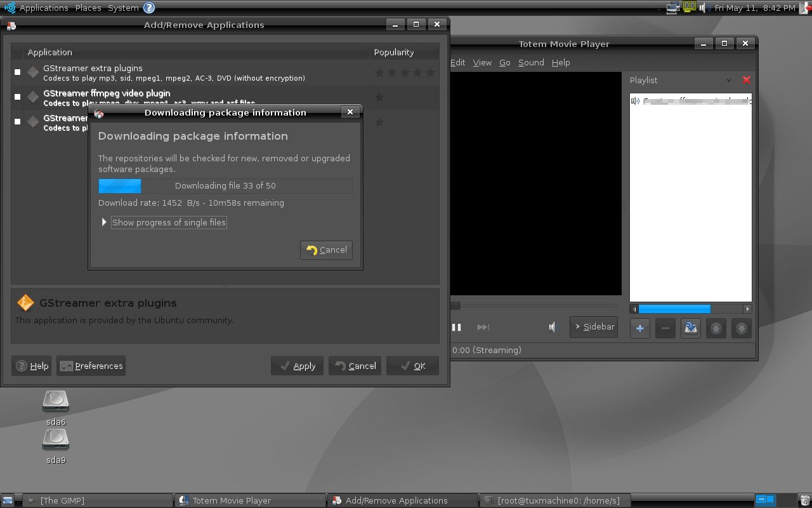
Task: Move playlist item down in Totem
Action: pyautogui.click(x=741, y=328)
